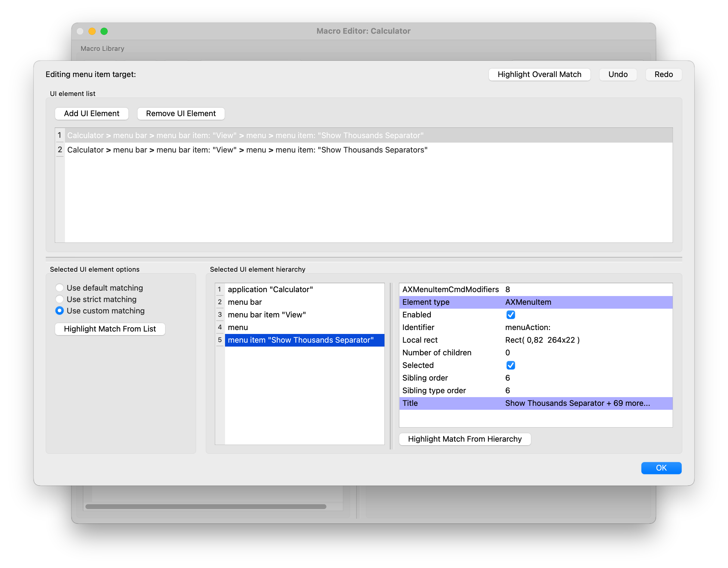Click the horizontal scrollbar at window bottom
728x568 pixels.
206,507
